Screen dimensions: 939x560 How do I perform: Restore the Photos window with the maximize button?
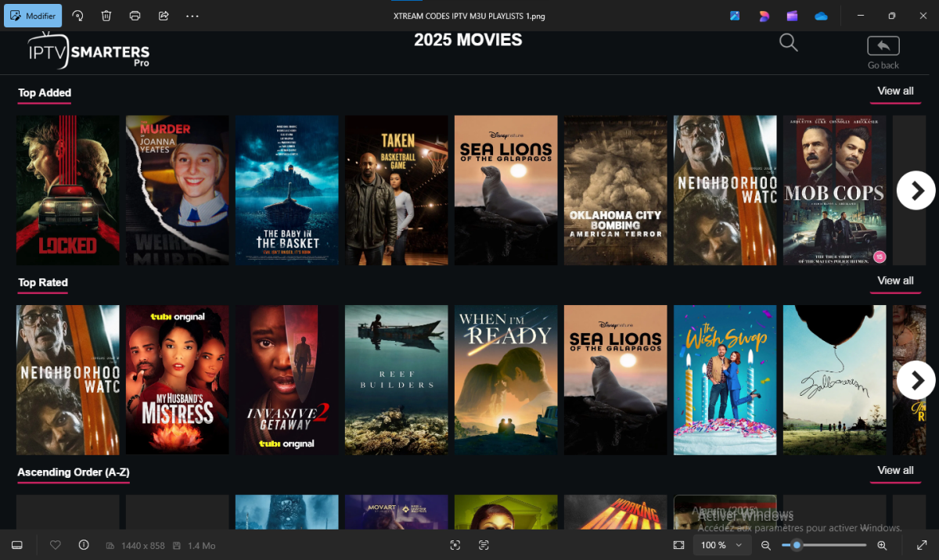pos(891,16)
